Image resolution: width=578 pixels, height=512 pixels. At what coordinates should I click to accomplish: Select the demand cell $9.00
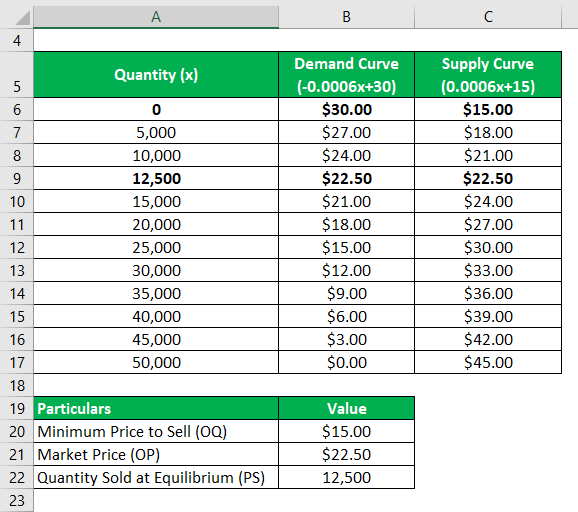[347, 293]
